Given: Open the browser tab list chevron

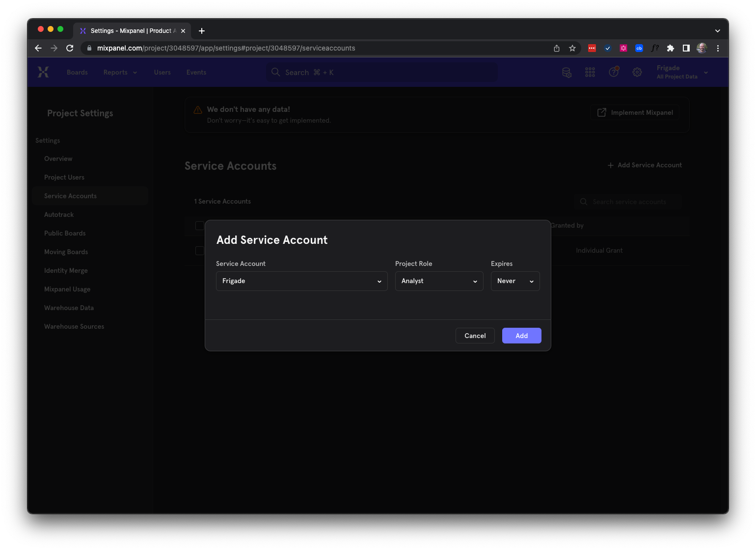Looking at the screenshot, I should 718,31.
